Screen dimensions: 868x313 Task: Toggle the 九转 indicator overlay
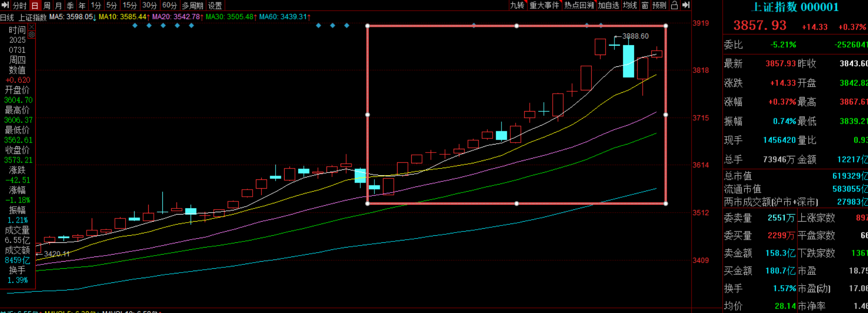tap(517, 5)
